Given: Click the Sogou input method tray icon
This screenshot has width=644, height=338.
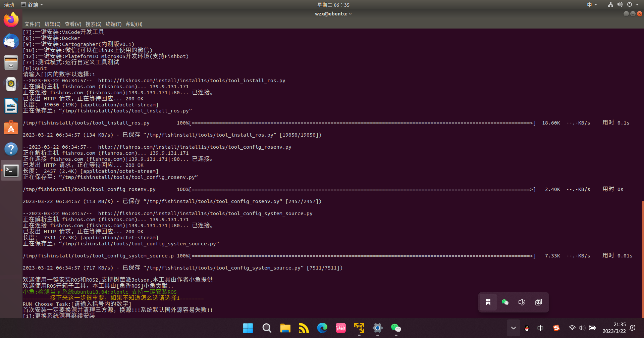Looking at the screenshot, I should click(x=556, y=328).
